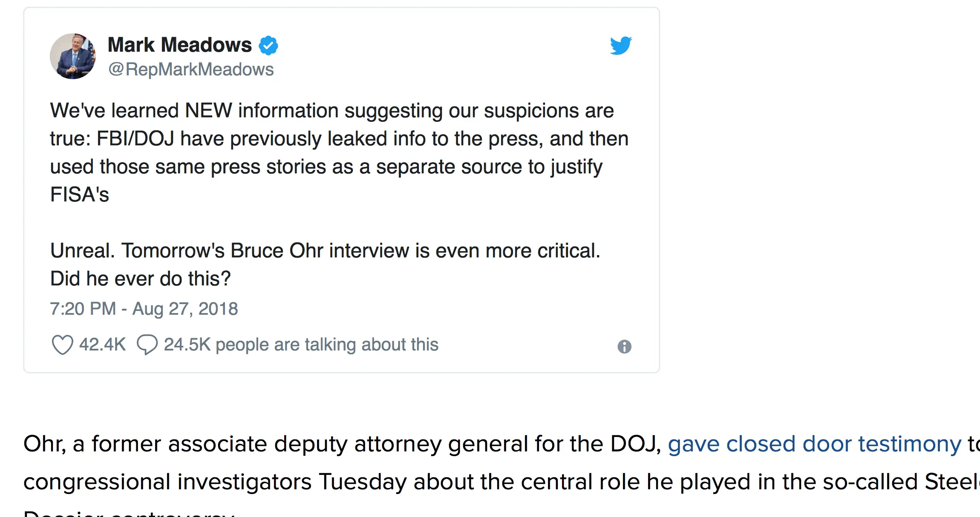This screenshot has height=517, width=980.
Task: Click "Ohr, a former associate deputy" article text
Action: tap(186, 444)
